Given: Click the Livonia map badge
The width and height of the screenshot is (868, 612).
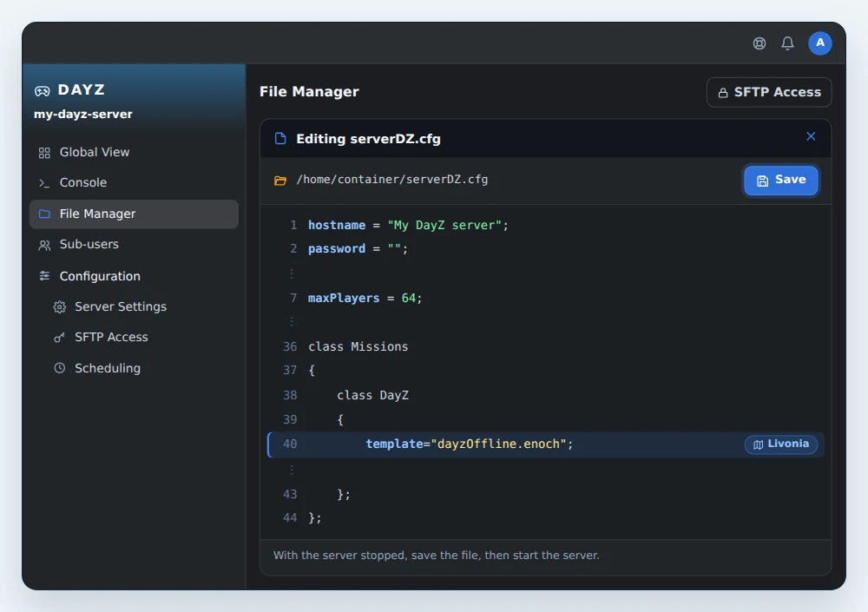Looking at the screenshot, I should click(x=781, y=444).
